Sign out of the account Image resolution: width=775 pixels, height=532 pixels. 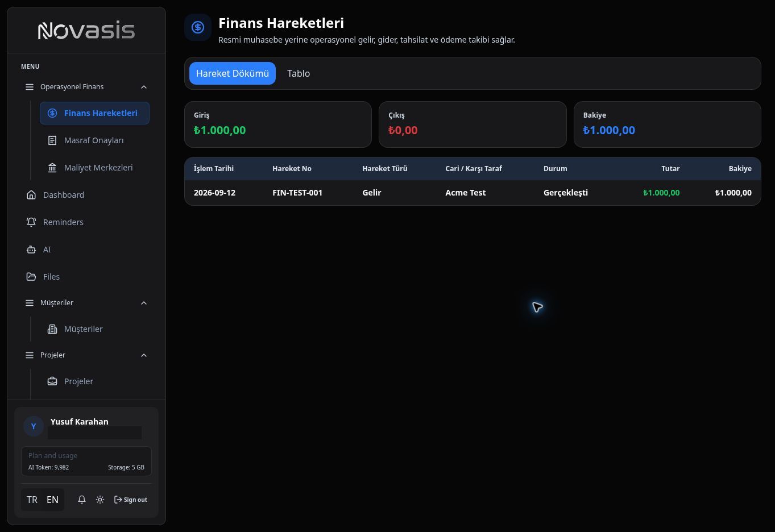click(131, 500)
